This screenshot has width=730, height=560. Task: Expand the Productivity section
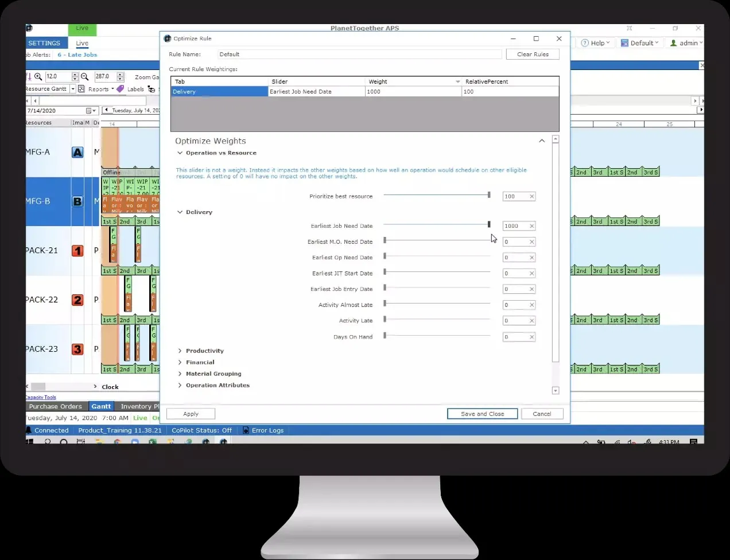coord(180,351)
